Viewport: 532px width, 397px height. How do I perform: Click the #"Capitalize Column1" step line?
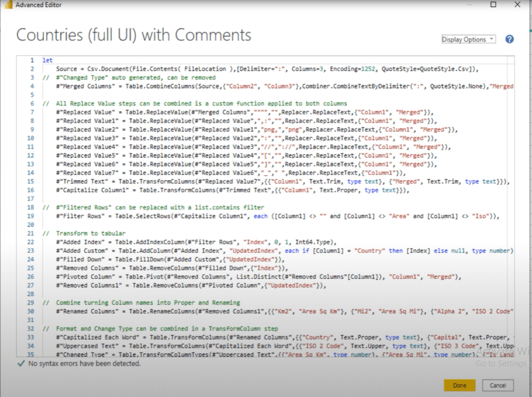pos(233,190)
